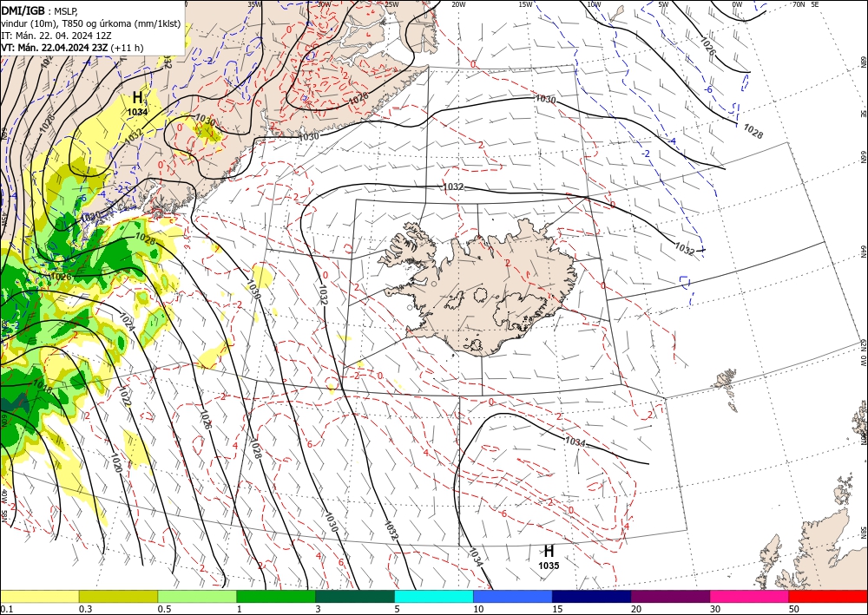Click the '15W' longitude label
868x615 pixels.
click(x=525, y=4)
